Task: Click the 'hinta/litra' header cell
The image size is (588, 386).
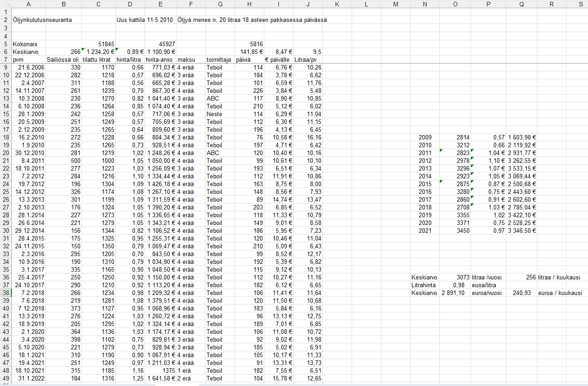Action: [x=130, y=59]
